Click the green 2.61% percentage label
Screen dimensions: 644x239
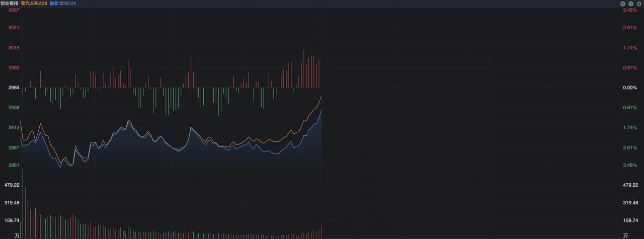pos(630,147)
